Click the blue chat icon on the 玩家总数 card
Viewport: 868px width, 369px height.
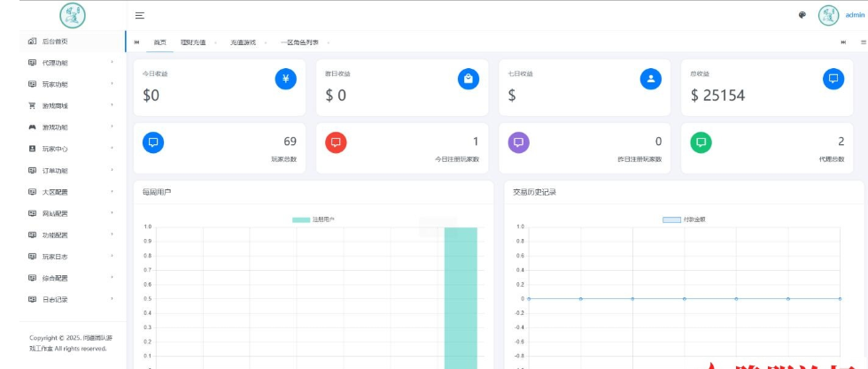tap(153, 142)
